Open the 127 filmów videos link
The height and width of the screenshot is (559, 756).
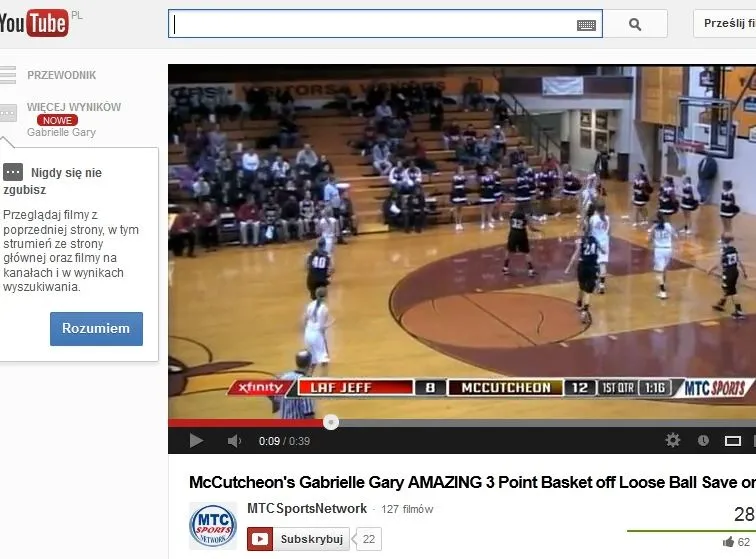point(407,509)
